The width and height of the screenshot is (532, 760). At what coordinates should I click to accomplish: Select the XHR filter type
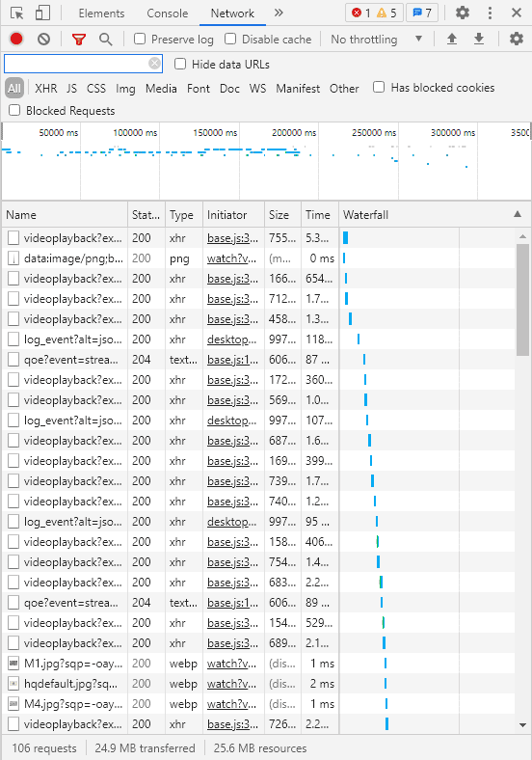pyautogui.click(x=46, y=88)
